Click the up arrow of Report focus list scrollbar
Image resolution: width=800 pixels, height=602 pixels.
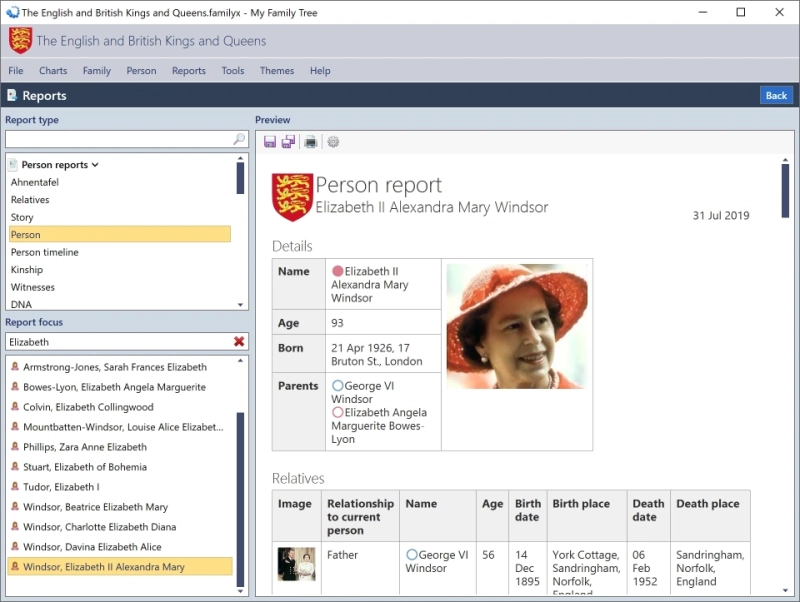pos(240,361)
